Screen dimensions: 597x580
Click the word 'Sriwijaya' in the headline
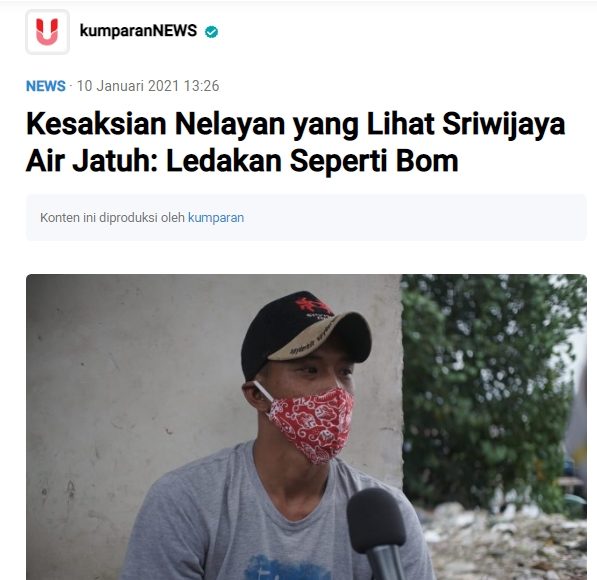tap(503, 125)
